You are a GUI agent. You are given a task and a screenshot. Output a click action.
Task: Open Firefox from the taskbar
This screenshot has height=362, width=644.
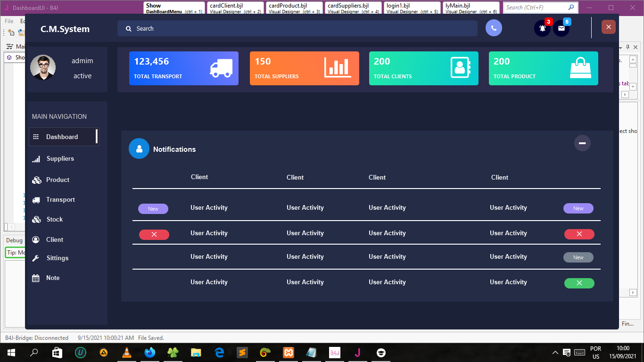pos(150,353)
